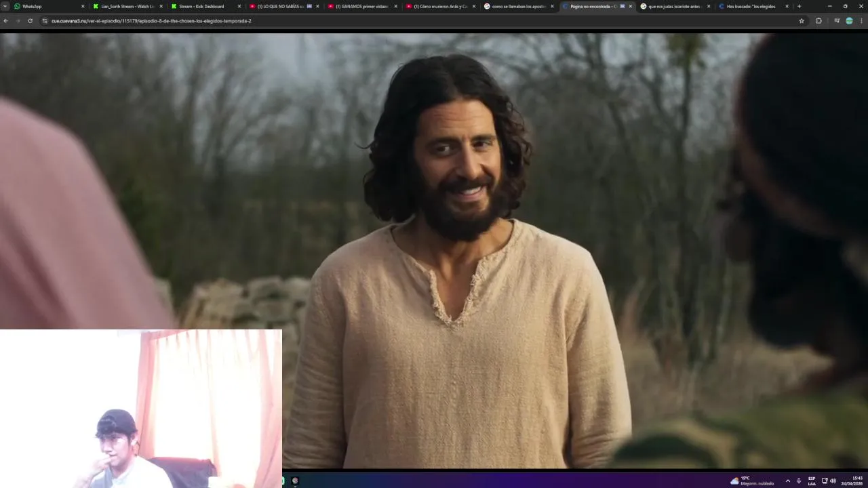Close the Lian_Sorth Stream tab
868x488 pixels.
tap(161, 6)
